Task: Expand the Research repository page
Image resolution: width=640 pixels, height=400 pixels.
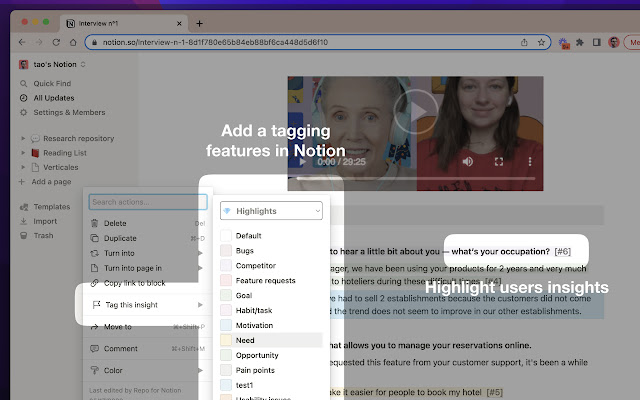Action: 23,138
